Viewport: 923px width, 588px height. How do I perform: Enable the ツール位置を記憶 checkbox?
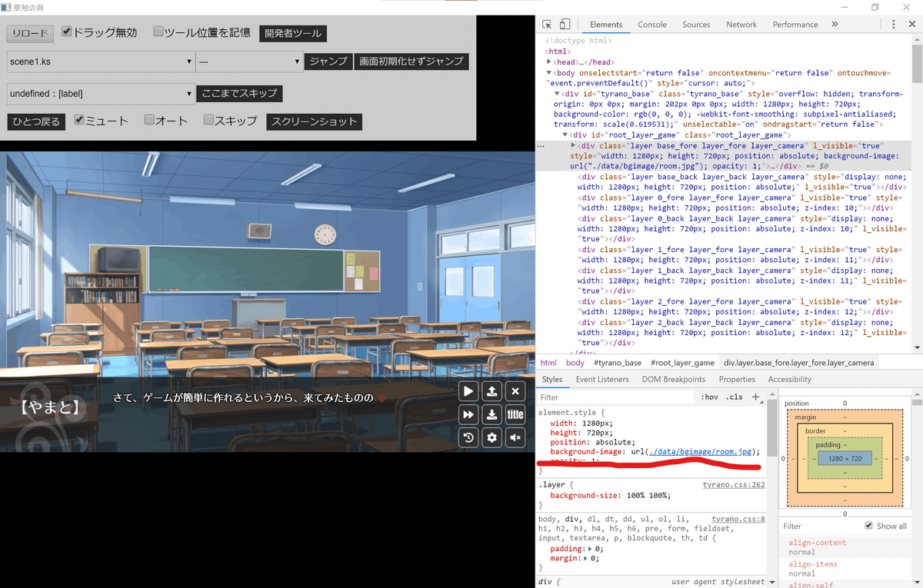[158, 32]
